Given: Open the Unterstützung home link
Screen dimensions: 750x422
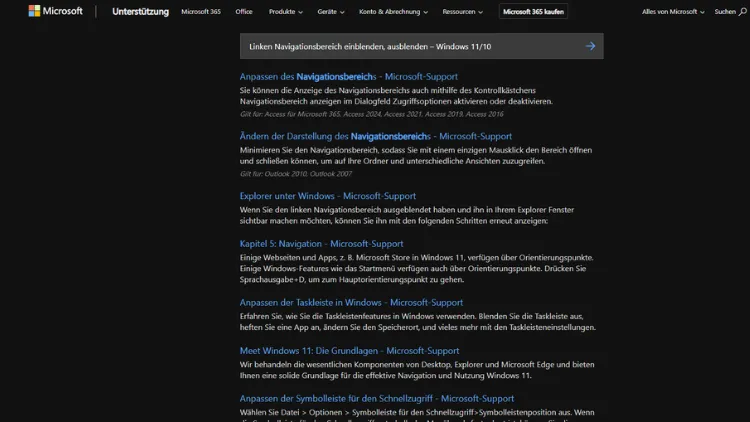Looking at the screenshot, I should (x=140, y=11).
